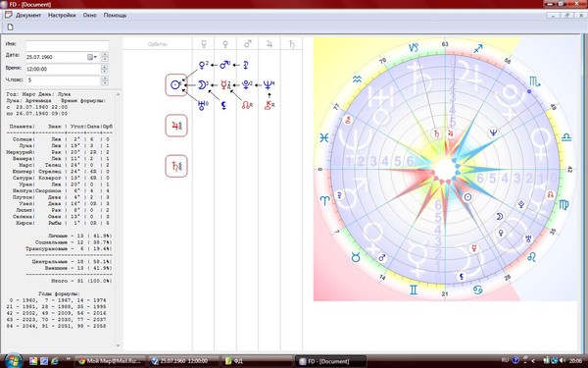
Task: Click the Mercury orbit column header
Action: tap(204, 44)
